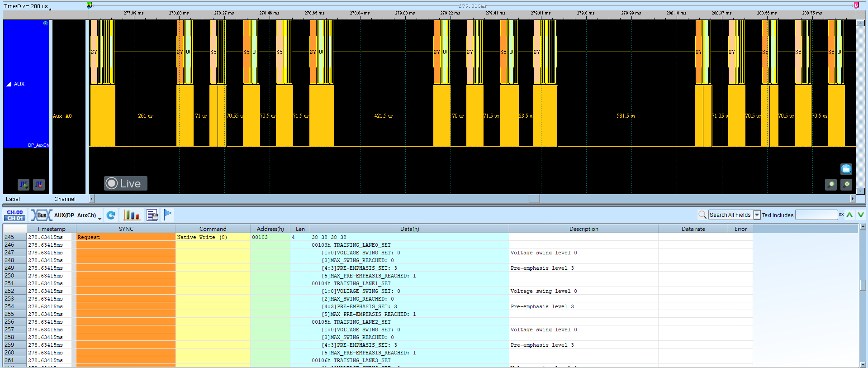Zoom out the waveform with the minus magnifier

click(x=831, y=184)
